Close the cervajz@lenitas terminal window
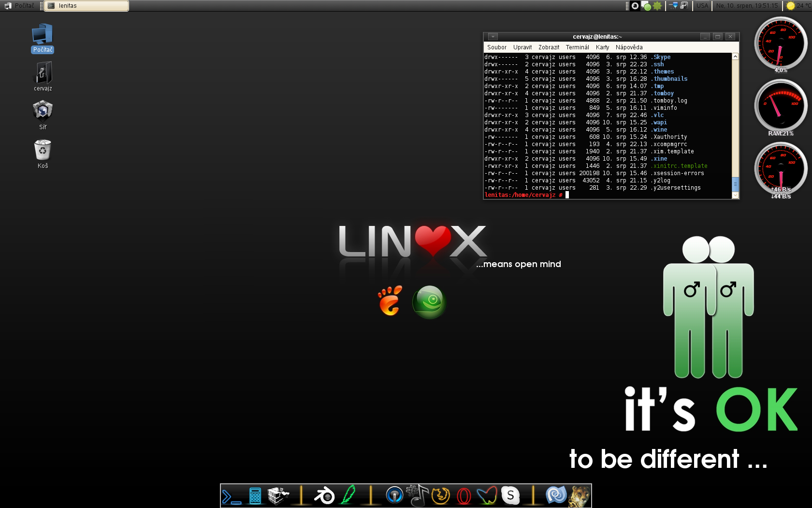 pos(730,37)
